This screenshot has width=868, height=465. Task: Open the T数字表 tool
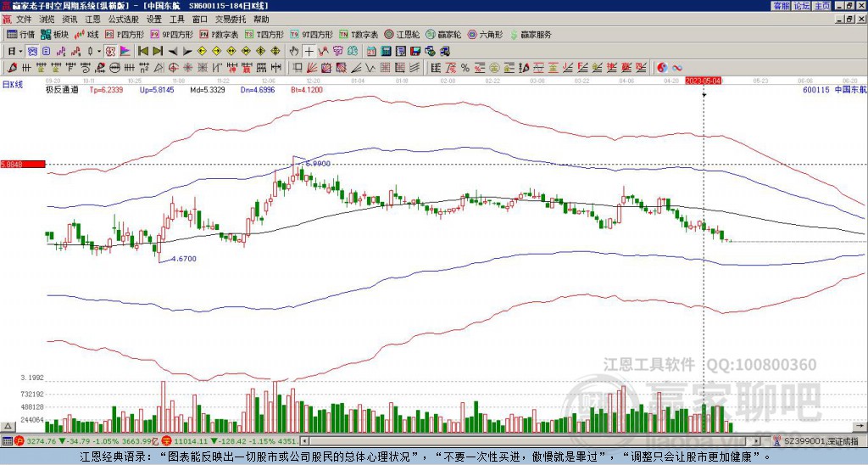pos(359,34)
